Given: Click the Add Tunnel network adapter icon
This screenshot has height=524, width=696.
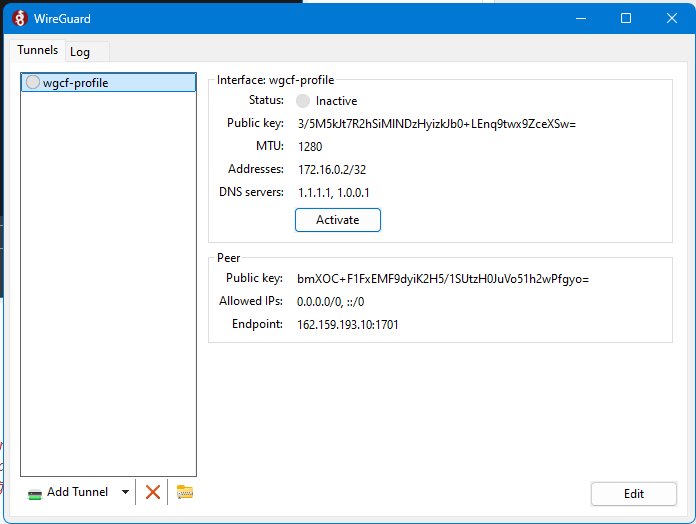Looking at the screenshot, I should (35, 494).
